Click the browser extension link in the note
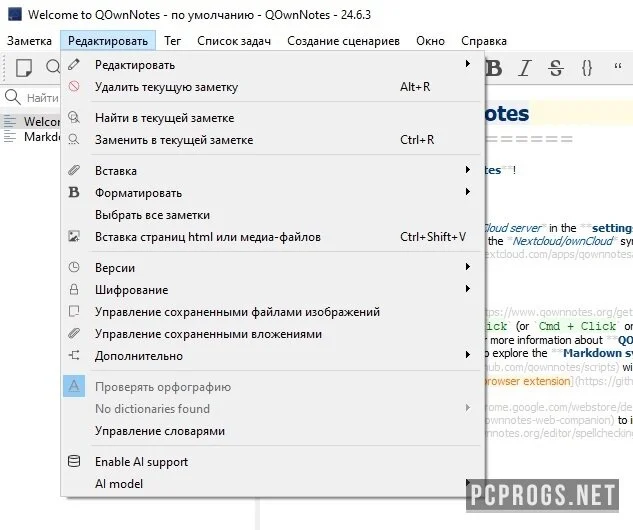This screenshot has width=633, height=530. pyautogui.click(x=527, y=381)
